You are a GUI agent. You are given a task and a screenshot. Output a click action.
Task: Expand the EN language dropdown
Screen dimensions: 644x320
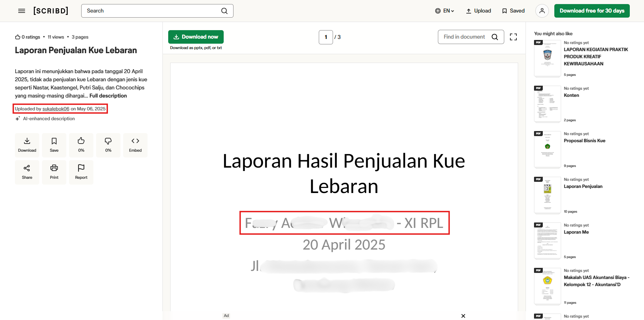(445, 11)
